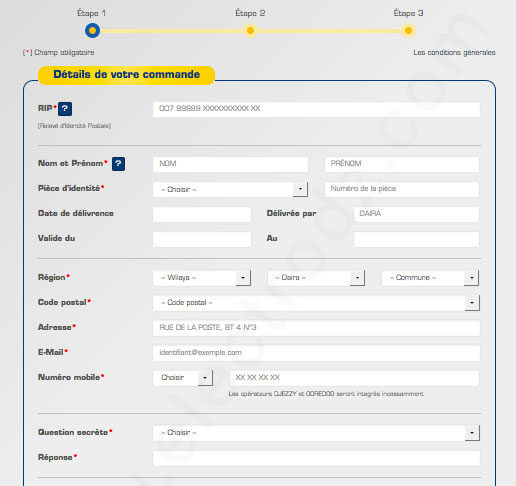The height and width of the screenshot is (486, 516).
Task: Open the Wilaya dropdown
Action: tap(202, 278)
